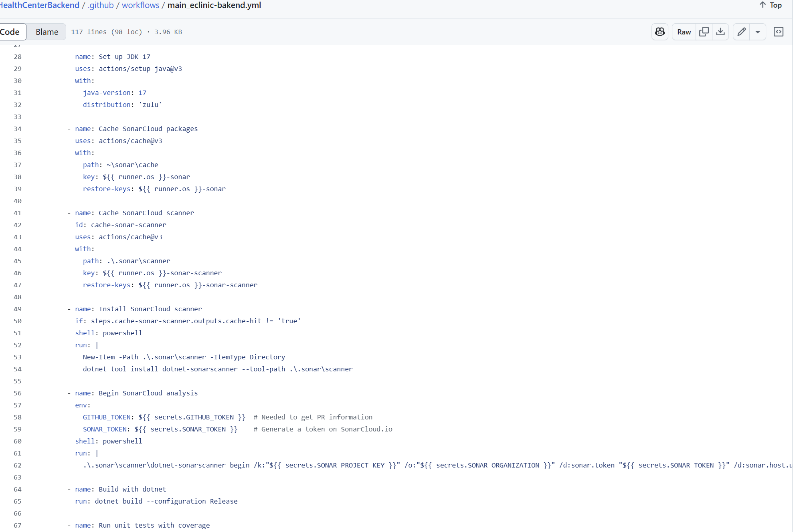Click '# Needed to get PR information' comment
Image resolution: width=801 pixels, height=532 pixels.
click(x=313, y=417)
